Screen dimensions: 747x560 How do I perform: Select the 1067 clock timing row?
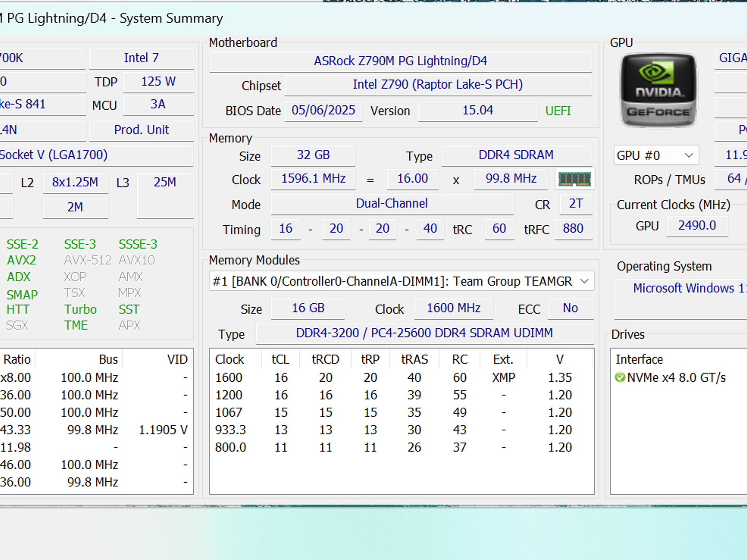point(402,413)
